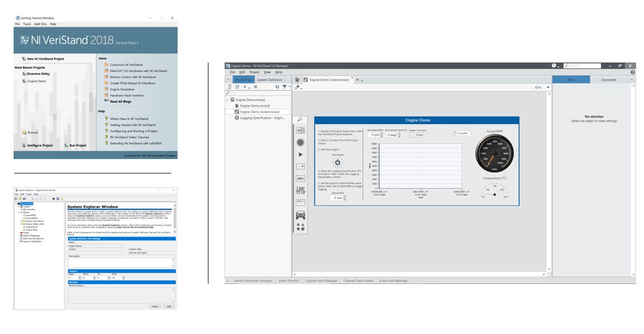The width and height of the screenshot is (644, 334).
Task: Open What's New in NI VeriStand help link
Action: point(127,119)
